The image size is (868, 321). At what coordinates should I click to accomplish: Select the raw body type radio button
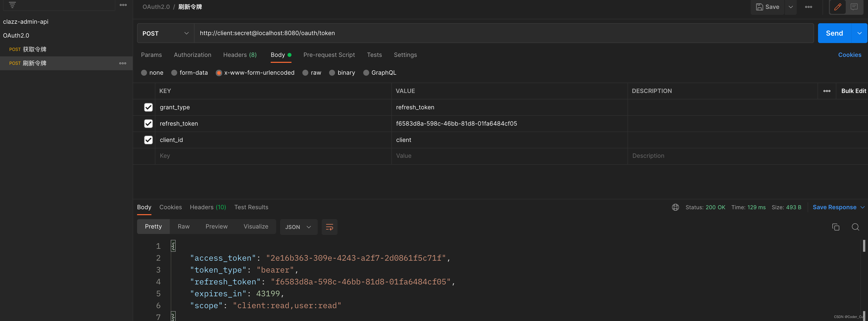click(305, 73)
